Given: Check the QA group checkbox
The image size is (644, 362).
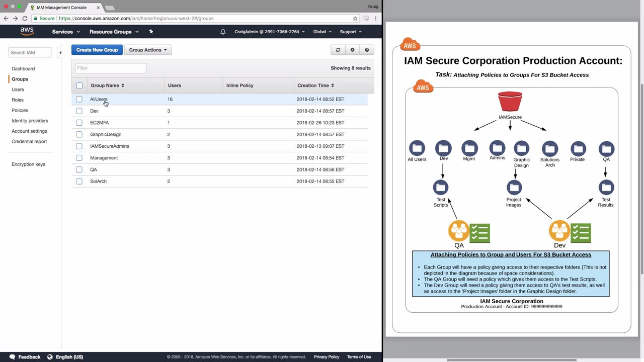Looking at the screenshot, I should pos(79,169).
